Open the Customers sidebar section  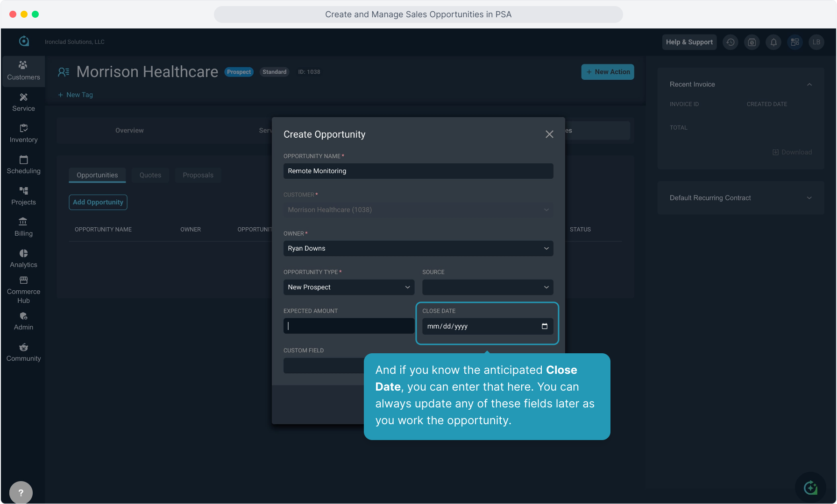[23, 71]
